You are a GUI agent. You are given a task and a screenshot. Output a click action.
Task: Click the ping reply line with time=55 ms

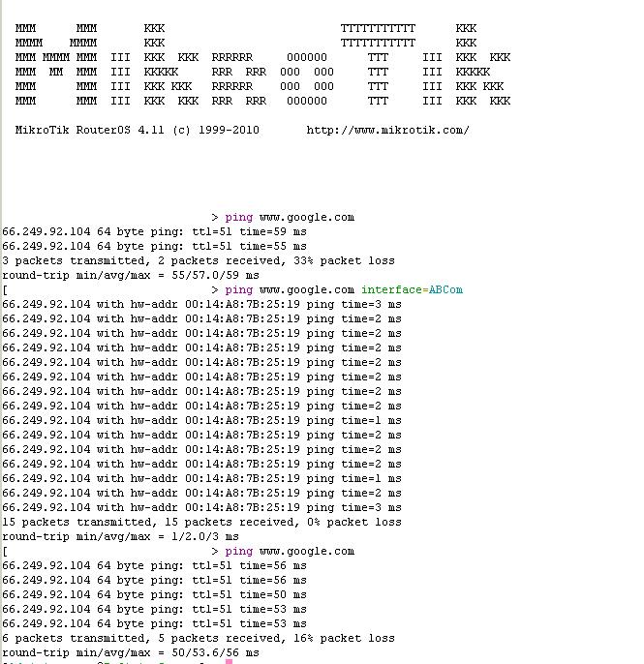pos(154,246)
